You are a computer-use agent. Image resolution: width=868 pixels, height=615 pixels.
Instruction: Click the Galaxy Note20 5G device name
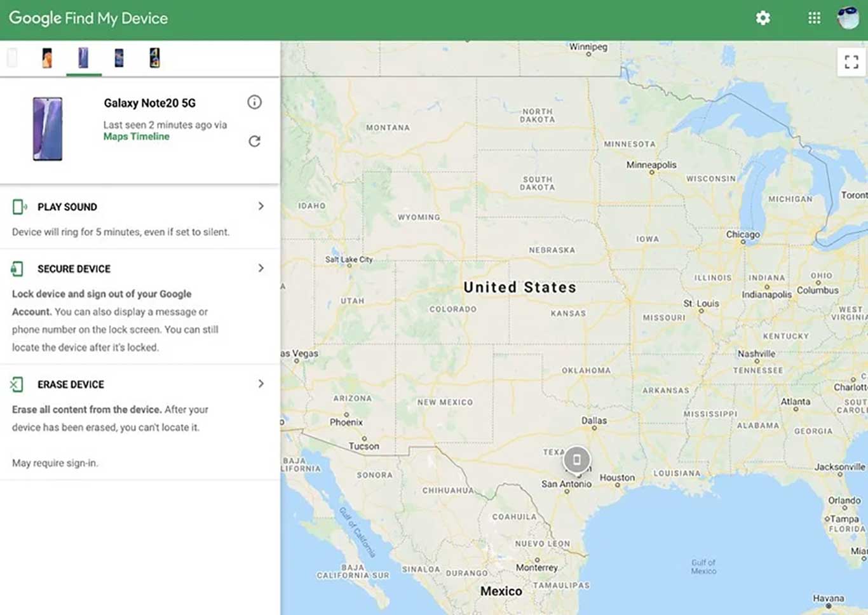(150, 103)
